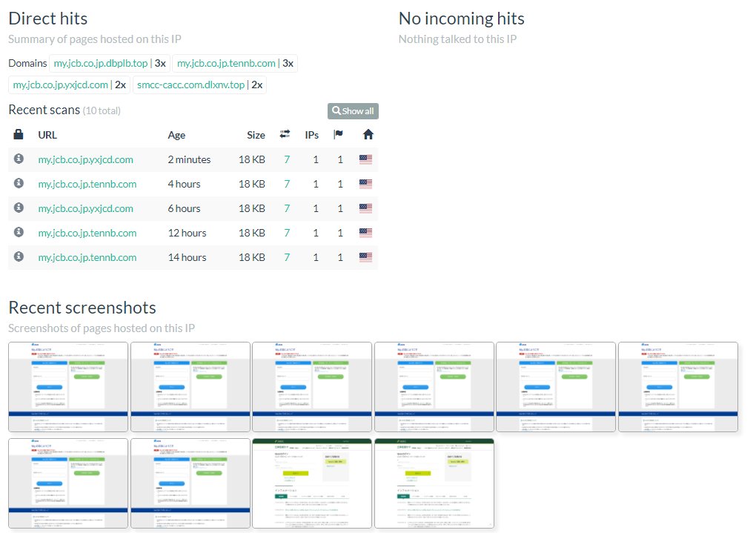Screen dimensions: 756x533
Task: Open sixth screenshot thumbnail in top row
Action: pos(678,387)
